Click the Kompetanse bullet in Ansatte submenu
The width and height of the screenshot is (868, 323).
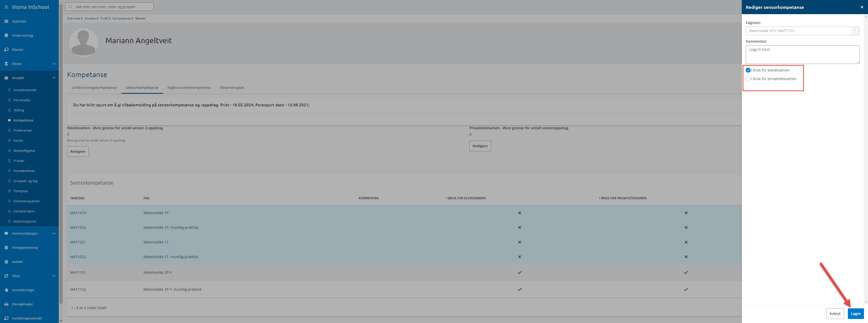coord(9,120)
